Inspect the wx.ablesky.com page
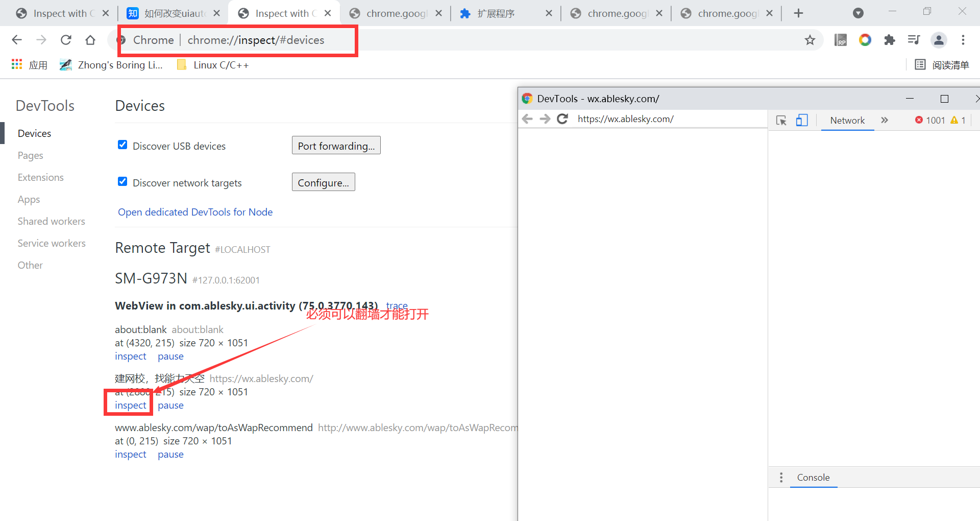 point(130,405)
